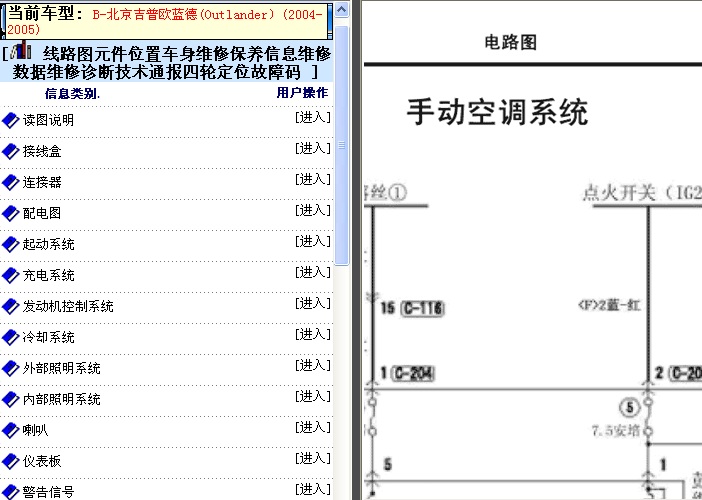Click circled fuse number 5 in diagram
This screenshot has width=702, height=500.
click(x=629, y=408)
